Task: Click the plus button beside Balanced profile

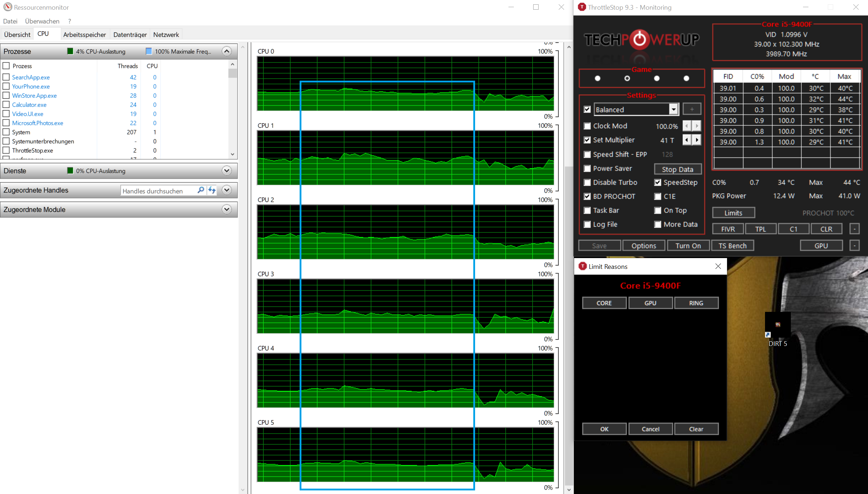Action: 691,109
